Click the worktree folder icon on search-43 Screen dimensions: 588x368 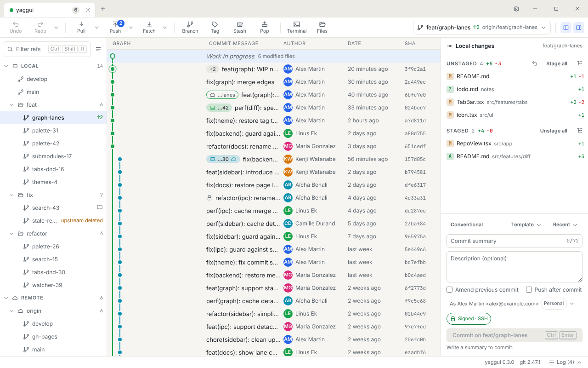[100, 207]
